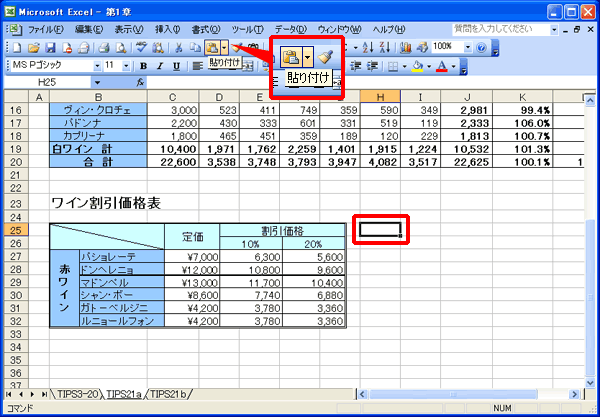Decrease indent of the cell
The height and width of the screenshot is (417, 600).
pyautogui.click(x=356, y=67)
